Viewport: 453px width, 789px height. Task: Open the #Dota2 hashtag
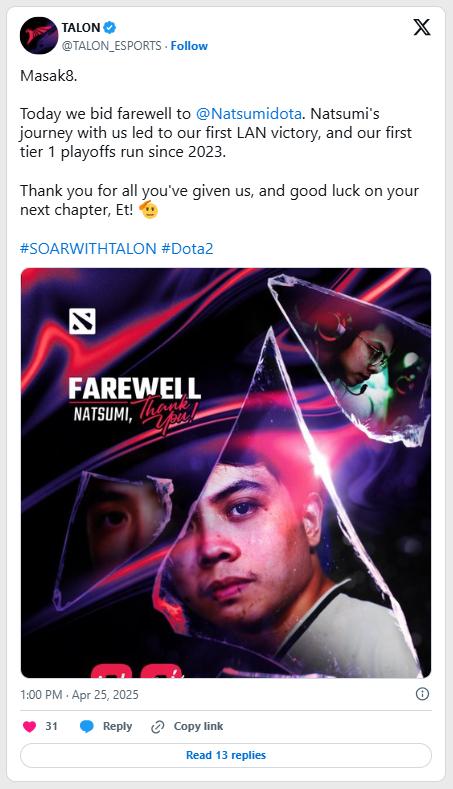187,249
